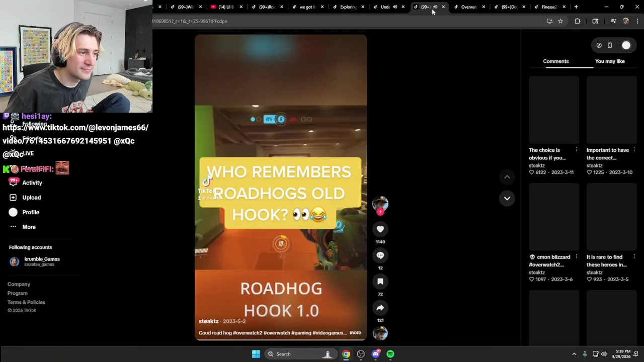Viewport: 644px width, 362px height.
Task: Bookmark this page with the star icon
Action: (x=560, y=21)
